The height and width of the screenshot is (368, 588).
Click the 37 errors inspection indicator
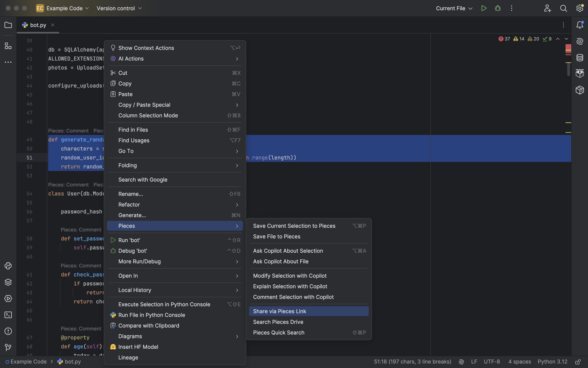click(504, 39)
